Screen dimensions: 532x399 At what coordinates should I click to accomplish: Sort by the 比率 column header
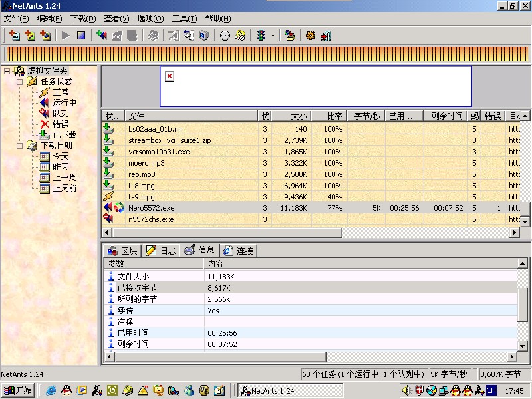point(329,116)
